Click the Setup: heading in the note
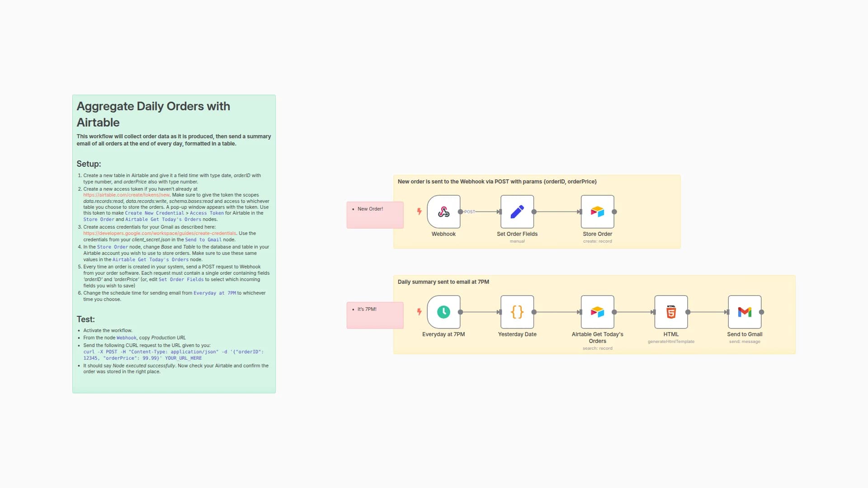The height and width of the screenshot is (488, 868). pyautogui.click(x=89, y=164)
